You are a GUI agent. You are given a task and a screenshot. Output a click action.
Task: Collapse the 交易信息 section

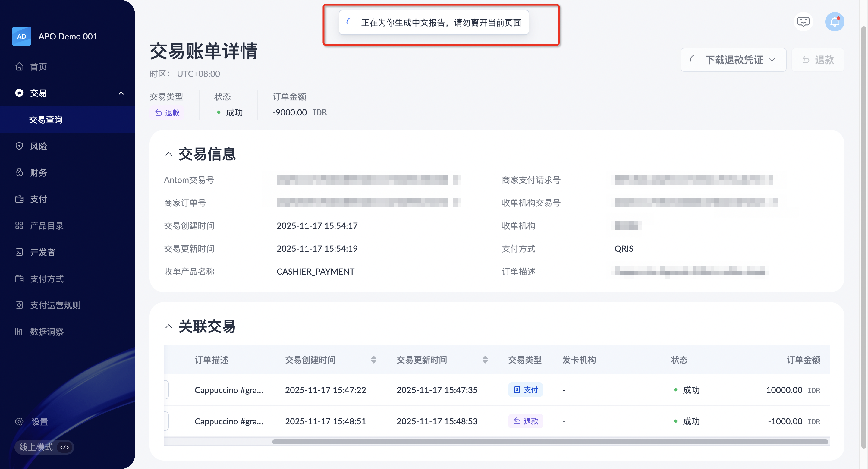click(x=169, y=154)
